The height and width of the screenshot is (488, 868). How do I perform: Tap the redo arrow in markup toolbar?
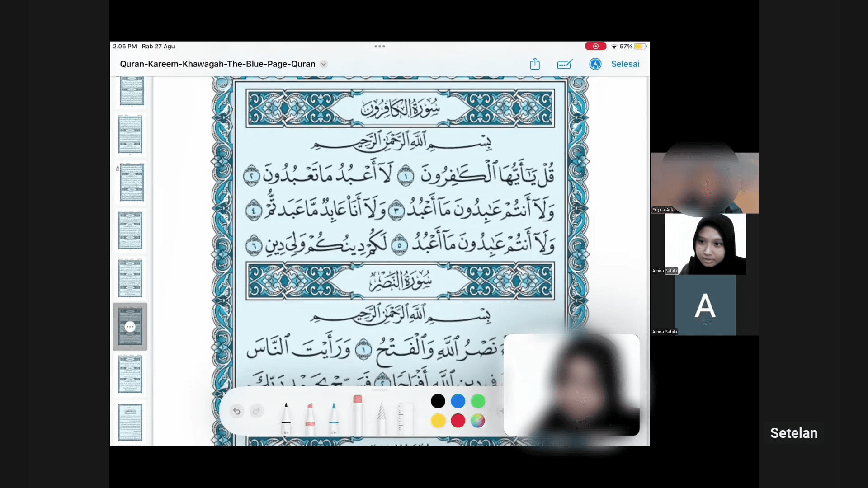[x=256, y=411]
